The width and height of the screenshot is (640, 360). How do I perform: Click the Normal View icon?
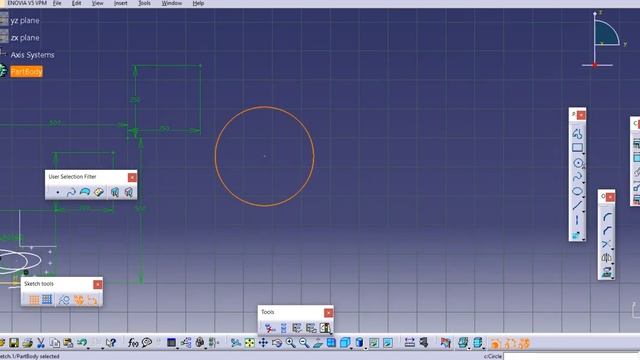tap(318, 343)
